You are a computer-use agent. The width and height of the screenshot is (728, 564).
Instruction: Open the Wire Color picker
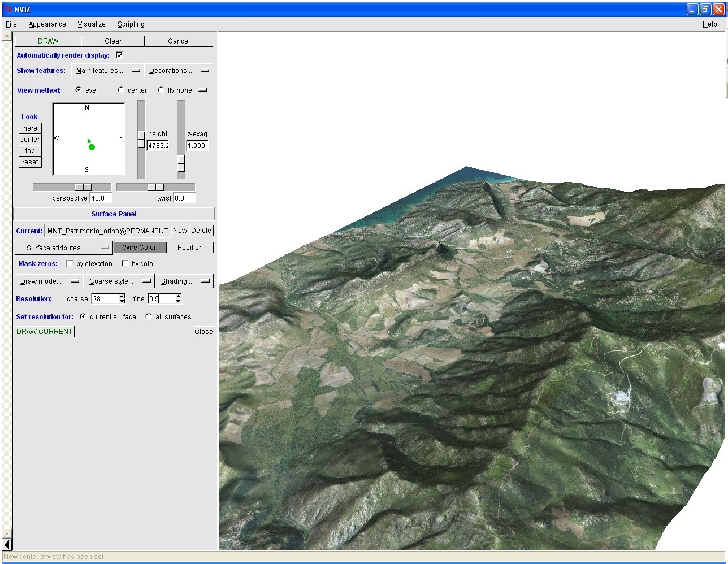click(x=139, y=247)
